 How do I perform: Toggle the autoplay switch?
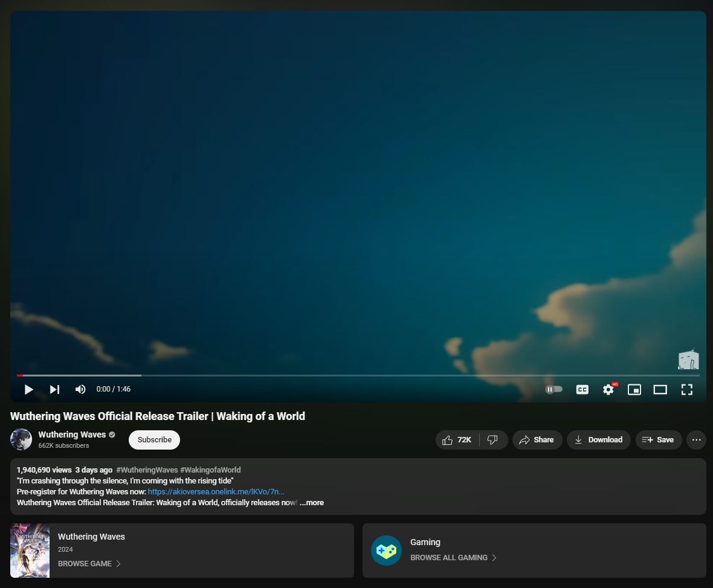point(554,389)
